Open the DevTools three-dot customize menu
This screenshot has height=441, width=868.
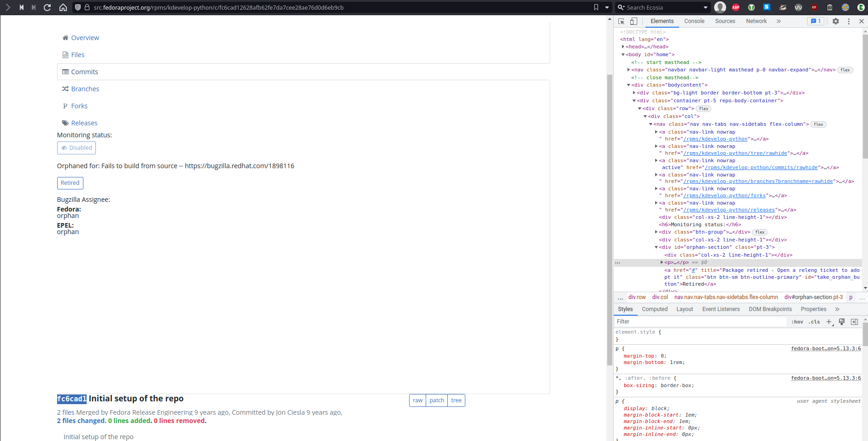849,21
